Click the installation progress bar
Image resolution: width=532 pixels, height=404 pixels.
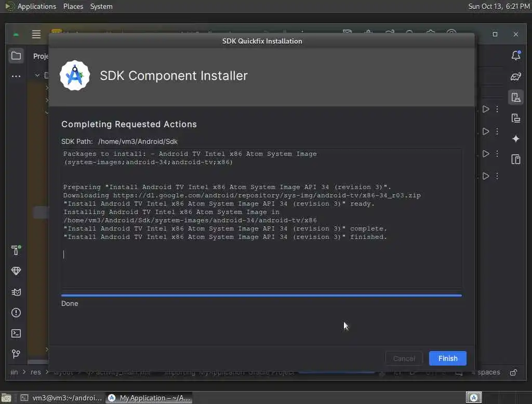262,295
